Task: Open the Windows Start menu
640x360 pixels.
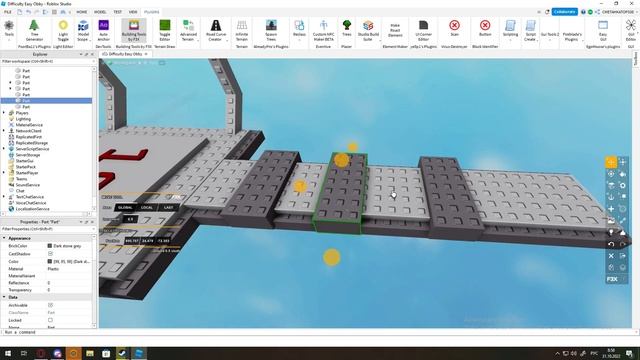Action: point(8,353)
